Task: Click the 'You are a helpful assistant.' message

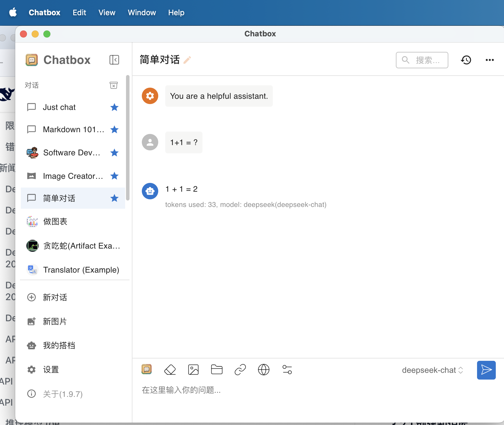Action: (x=219, y=96)
